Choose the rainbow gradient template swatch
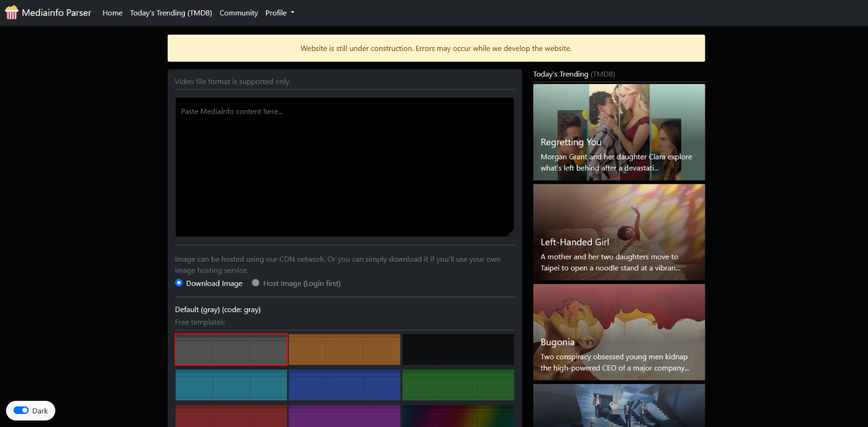This screenshot has height=427, width=868. pos(458,416)
